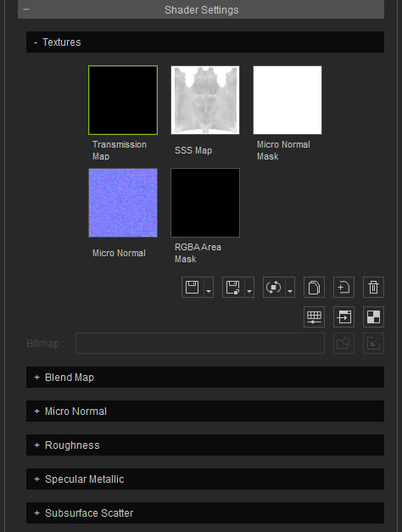402x532 pixels.
Task: Click the 'Micro Normal Mask' label
Action: point(283,150)
